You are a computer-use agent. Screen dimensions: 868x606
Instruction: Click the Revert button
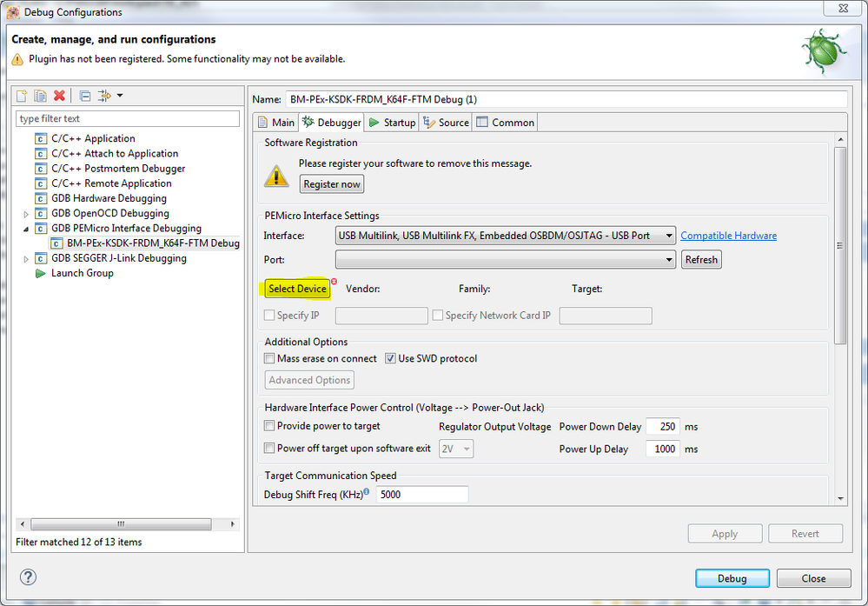805,534
